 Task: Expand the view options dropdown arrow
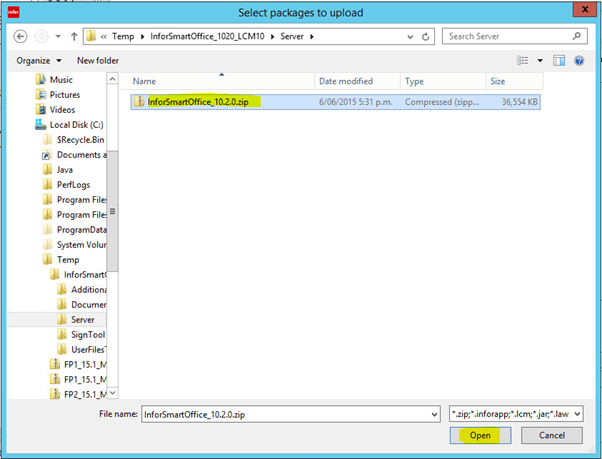540,60
